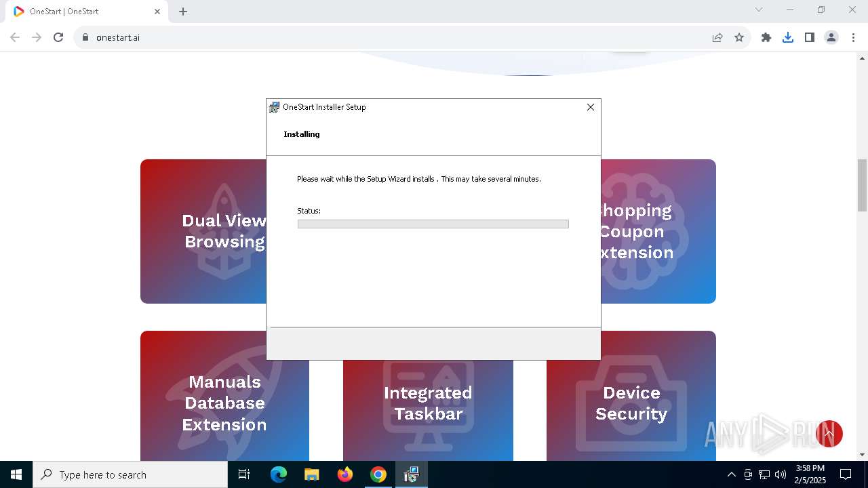Viewport: 868px width, 488px height.
Task: Launch Microsoft Edge from the taskbar
Action: tap(279, 474)
